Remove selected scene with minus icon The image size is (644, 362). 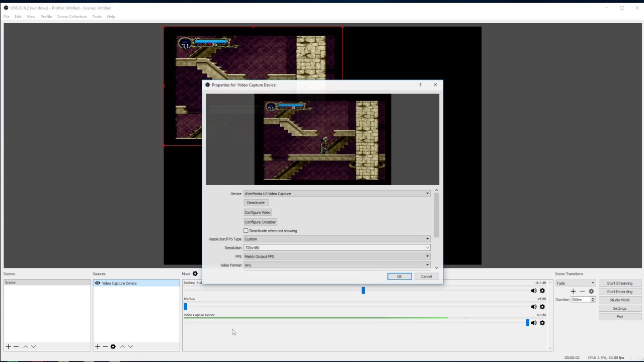point(16,346)
